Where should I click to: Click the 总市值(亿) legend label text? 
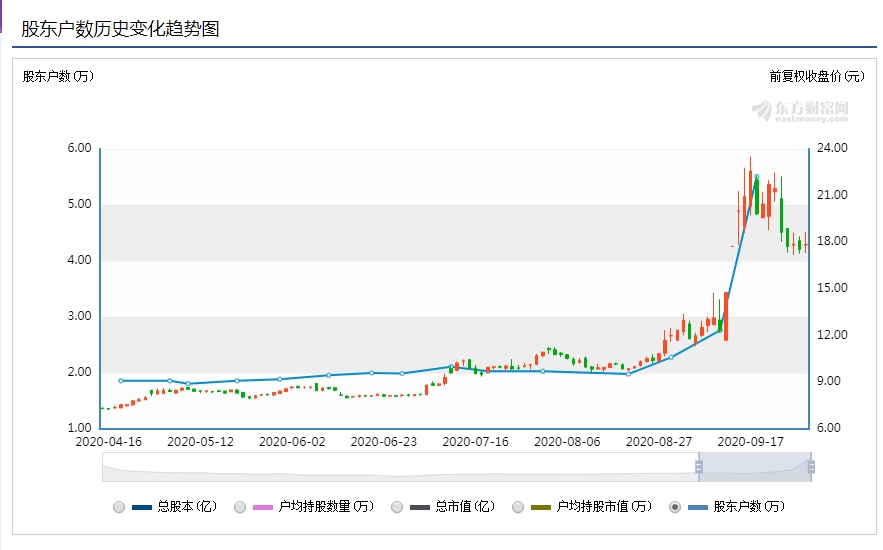pyautogui.click(x=465, y=507)
